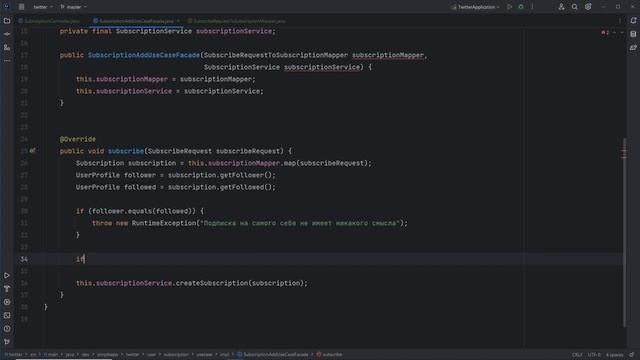Click the impl breadcrumb folder
Screen dimensions: 640x360
224,355
